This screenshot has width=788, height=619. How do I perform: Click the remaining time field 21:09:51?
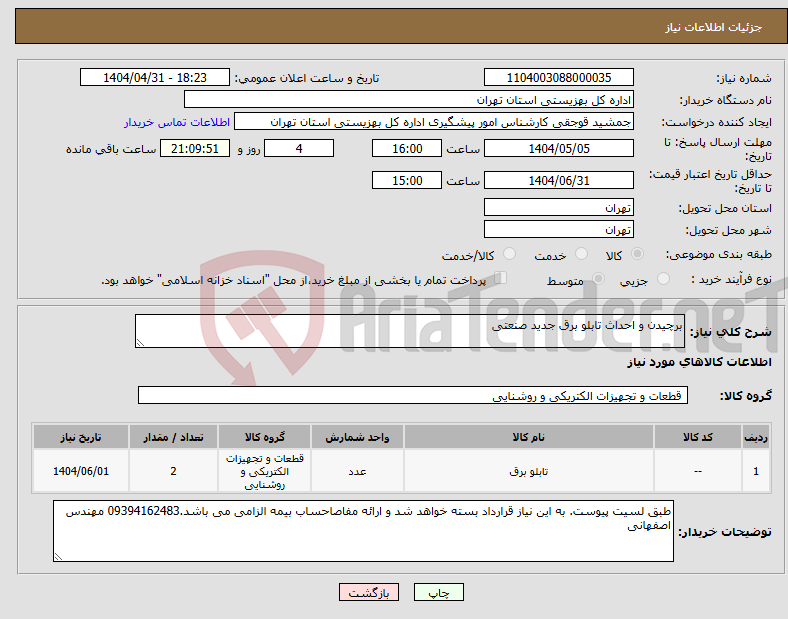pyautogui.click(x=195, y=148)
